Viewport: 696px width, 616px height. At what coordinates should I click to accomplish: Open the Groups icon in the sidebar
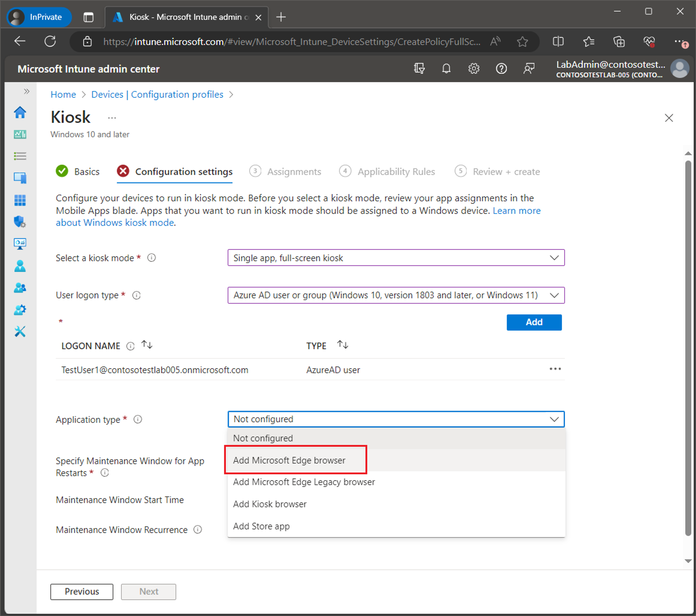pyautogui.click(x=20, y=288)
